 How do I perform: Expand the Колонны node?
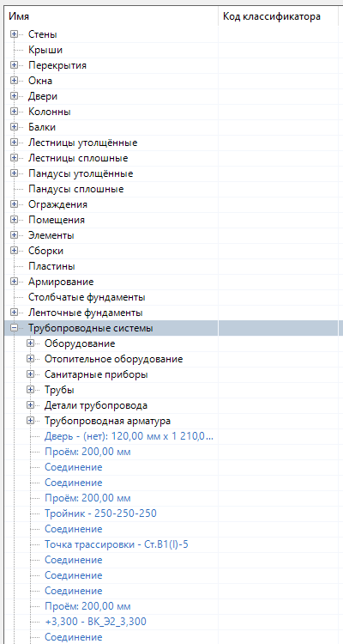coord(15,112)
